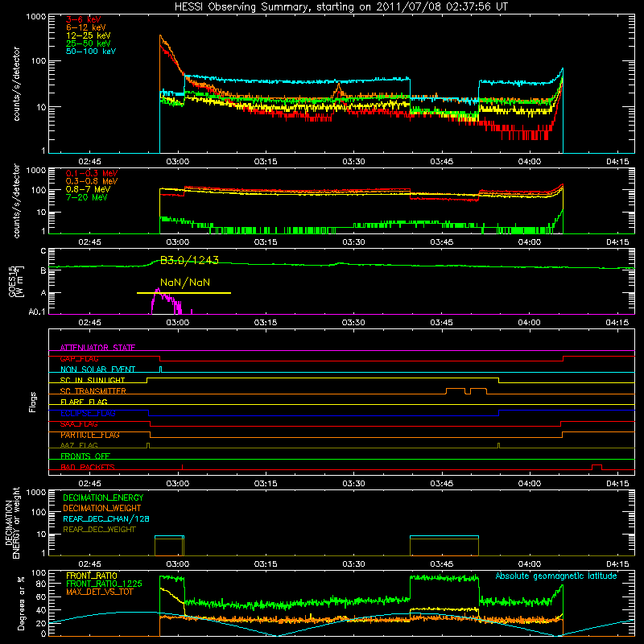This screenshot has width=644, height=644.
Task: Click the orange 6-12 keV bump near 03:27
Action: 338,89
